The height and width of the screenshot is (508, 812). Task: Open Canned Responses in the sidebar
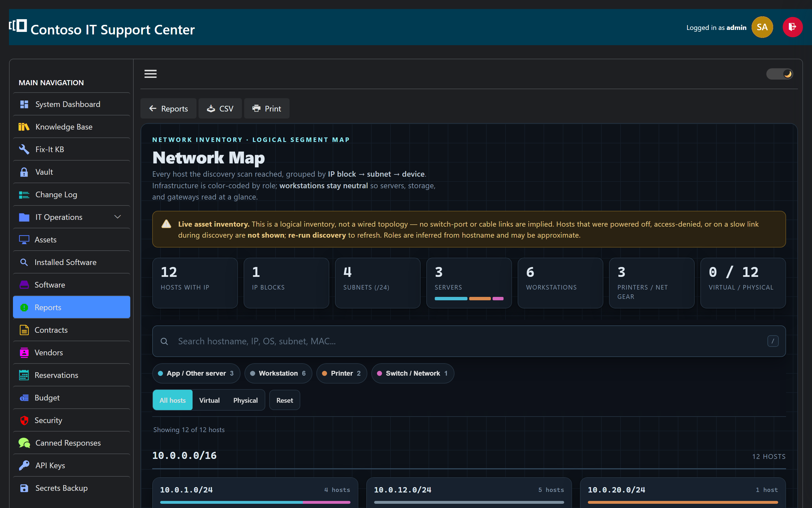tap(71, 443)
